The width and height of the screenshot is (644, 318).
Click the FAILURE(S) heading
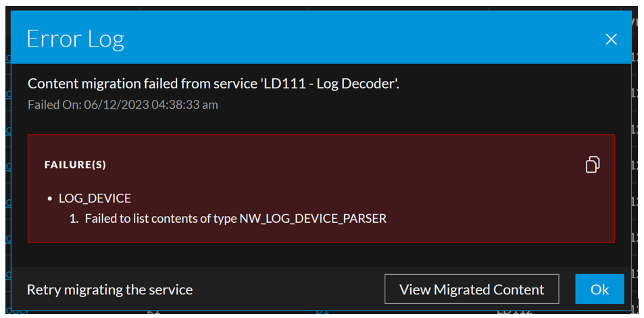(x=75, y=165)
